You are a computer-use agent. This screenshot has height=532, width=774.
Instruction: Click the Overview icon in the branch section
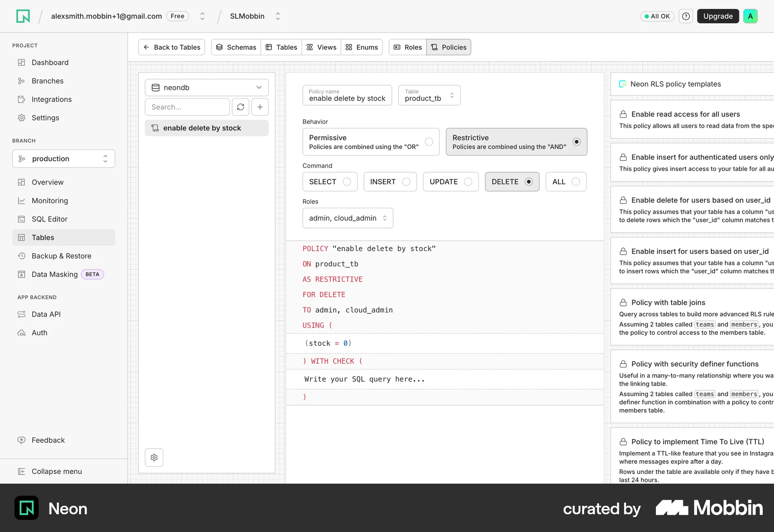[21, 182]
